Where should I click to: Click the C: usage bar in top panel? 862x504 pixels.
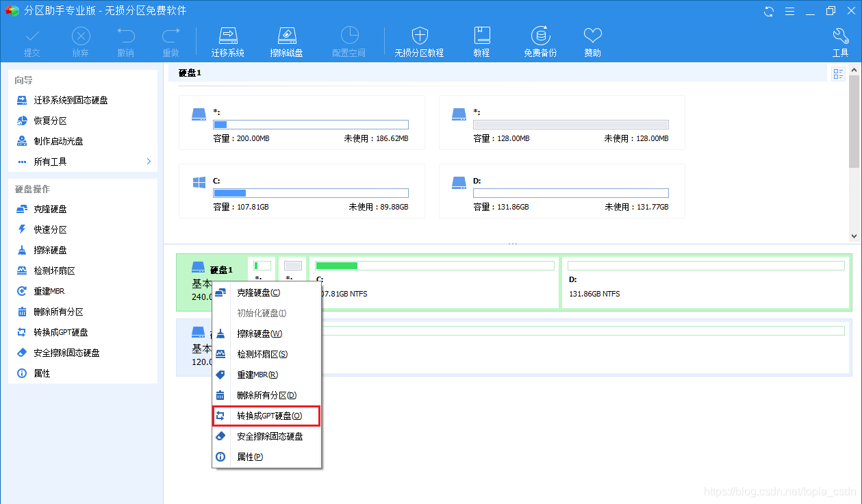coord(311,193)
